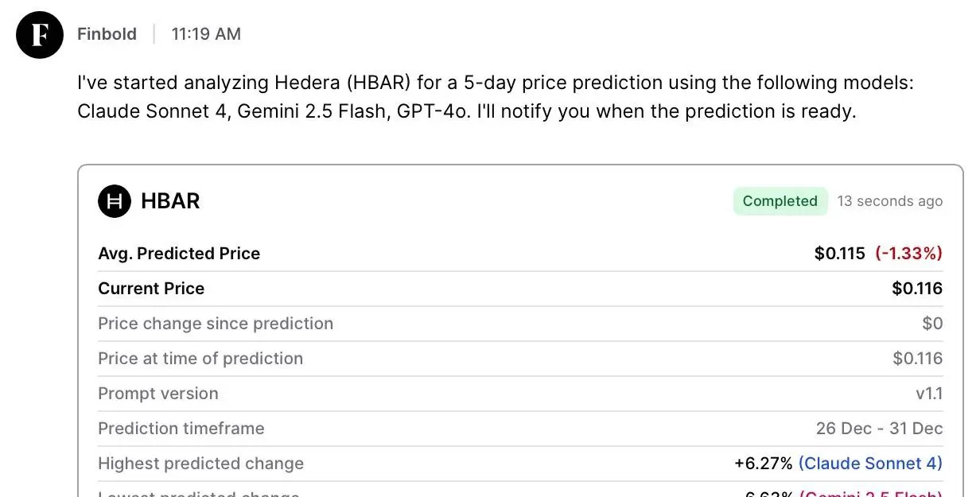Click the +6.27% highest change value

tap(763, 463)
